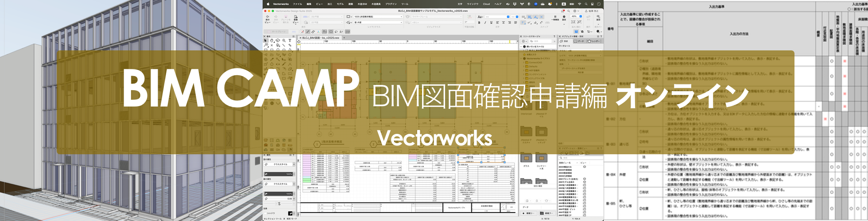Select the Pan hand tool
The image size is (868, 221).
tap(272, 40)
